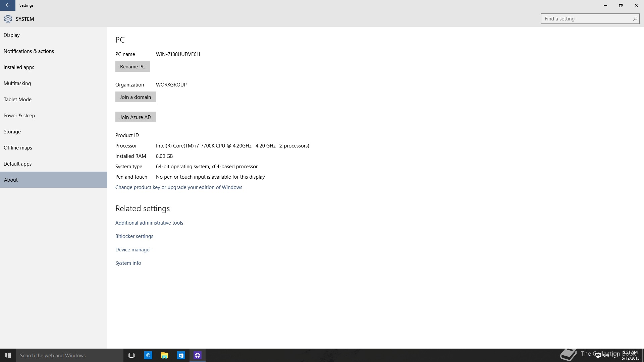This screenshot has width=644, height=362.
Task: Open Task View from the taskbar
Action: [131, 355]
